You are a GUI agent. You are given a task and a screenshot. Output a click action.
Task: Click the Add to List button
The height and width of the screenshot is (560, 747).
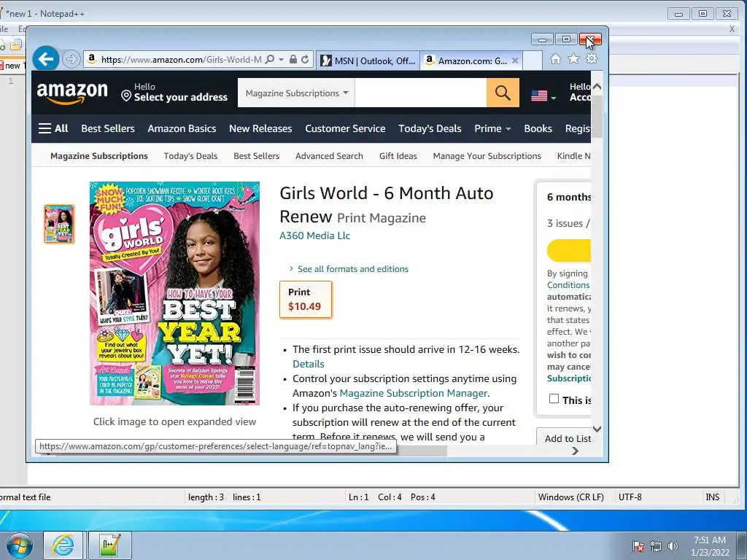pyautogui.click(x=565, y=438)
